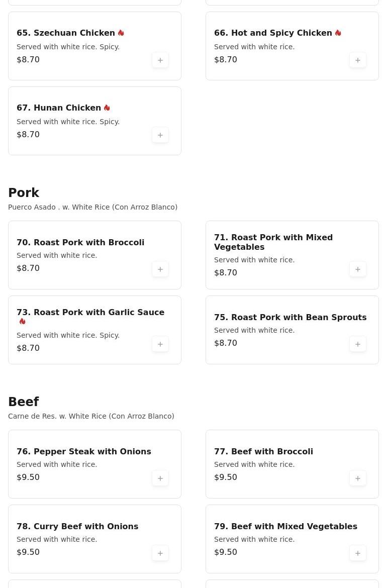Add Roast Pork with Broccoli to order
This screenshot has width=387, height=588.
(160, 269)
